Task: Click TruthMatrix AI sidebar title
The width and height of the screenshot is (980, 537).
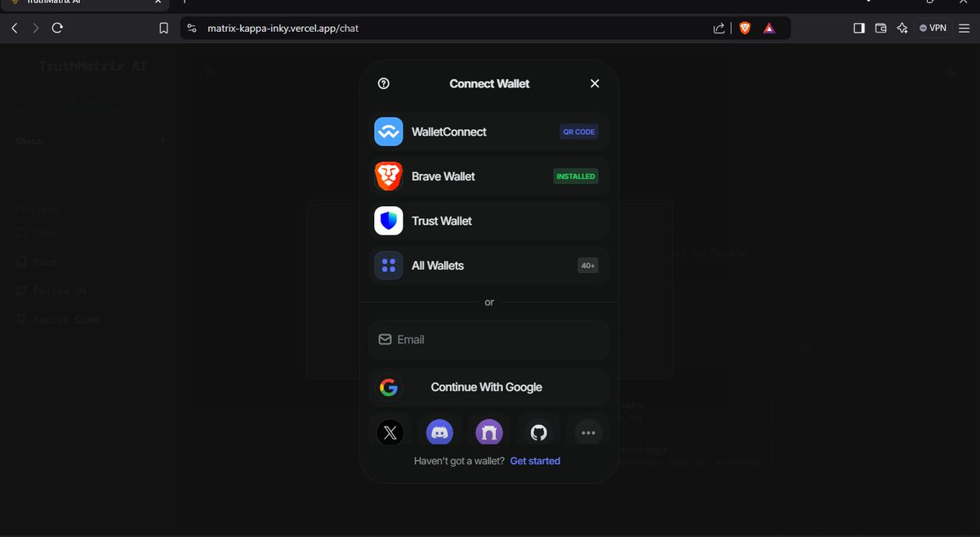Action: (x=92, y=66)
